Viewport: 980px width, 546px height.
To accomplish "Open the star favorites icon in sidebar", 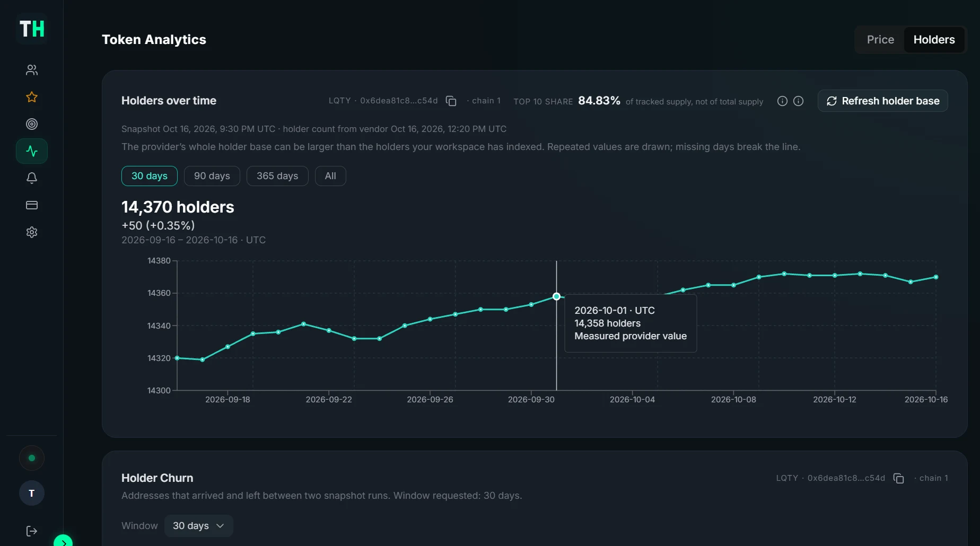I will [32, 97].
